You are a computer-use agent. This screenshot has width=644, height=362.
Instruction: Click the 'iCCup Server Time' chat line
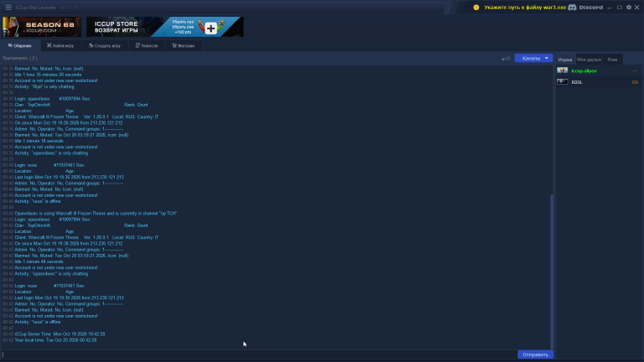pos(60,334)
